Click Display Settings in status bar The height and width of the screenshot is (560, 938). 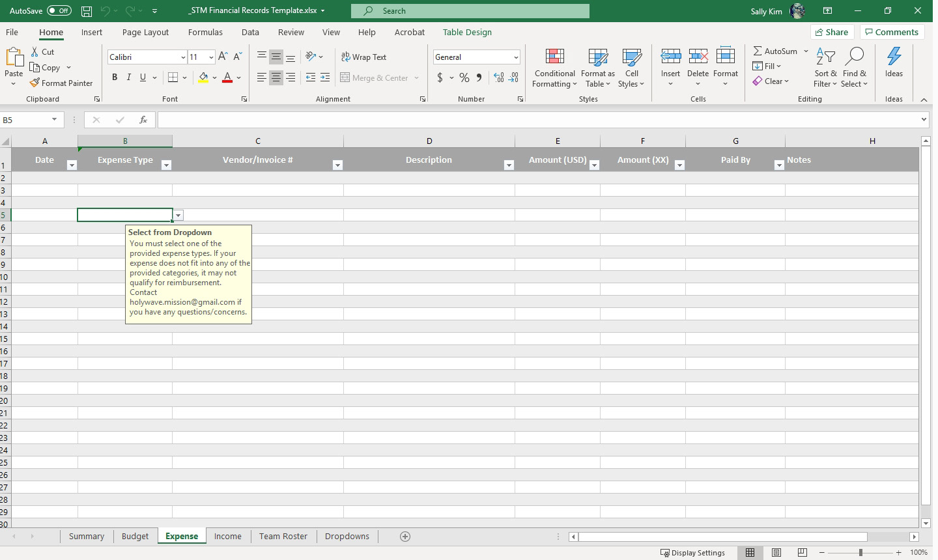(692, 553)
